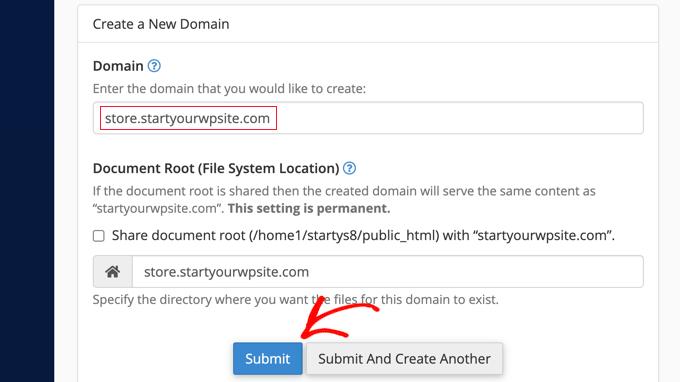The image size is (680, 382).
Task: Click the "This setting is permanent." text
Action: tap(309, 209)
